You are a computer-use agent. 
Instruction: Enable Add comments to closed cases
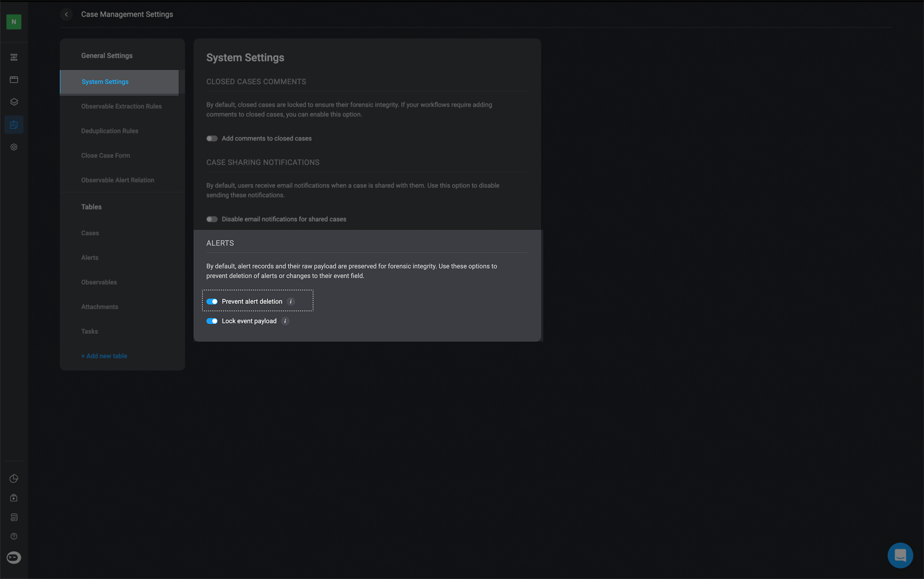coord(212,138)
